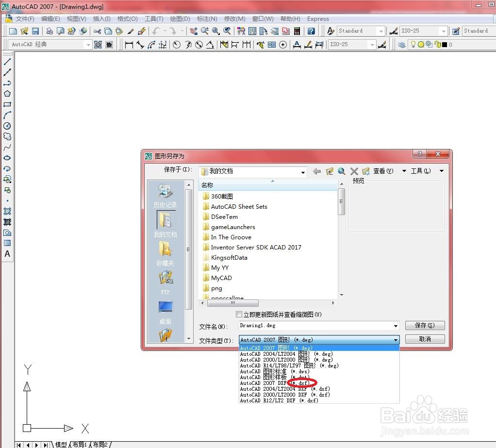Click the workspace settings gear icon
The height and width of the screenshot is (448, 496).
click(x=98, y=45)
